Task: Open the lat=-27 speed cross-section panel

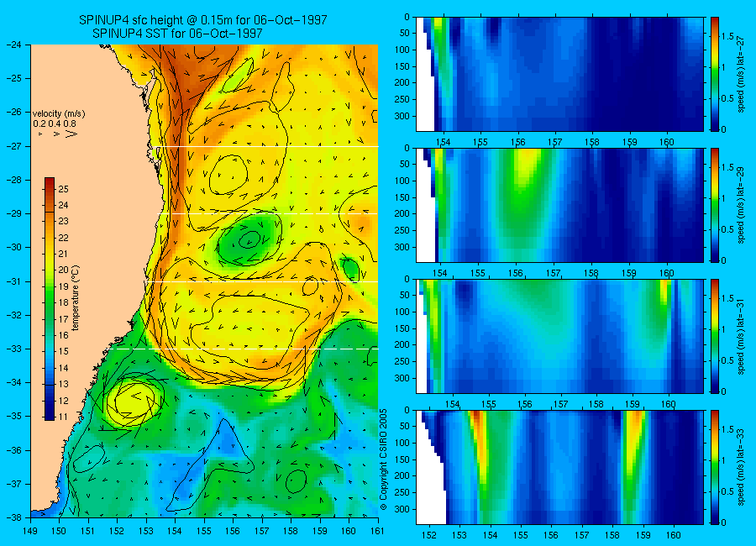Action: click(559, 74)
